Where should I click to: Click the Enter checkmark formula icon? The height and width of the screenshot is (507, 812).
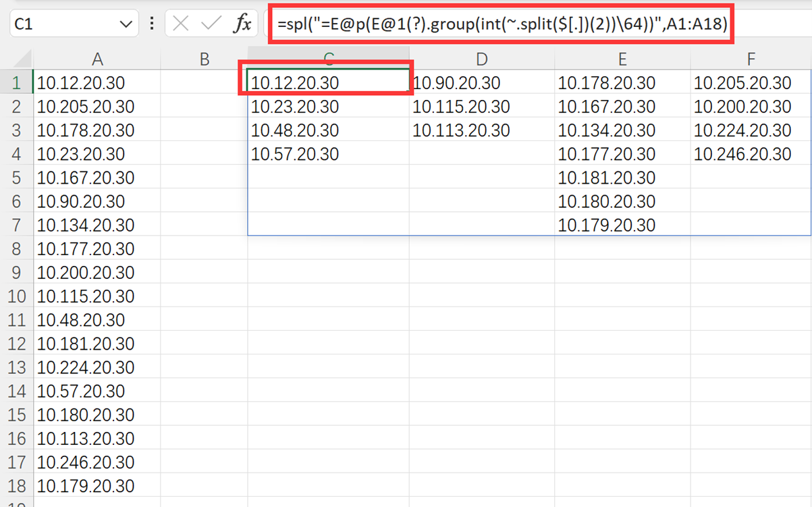tap(211, 24)
